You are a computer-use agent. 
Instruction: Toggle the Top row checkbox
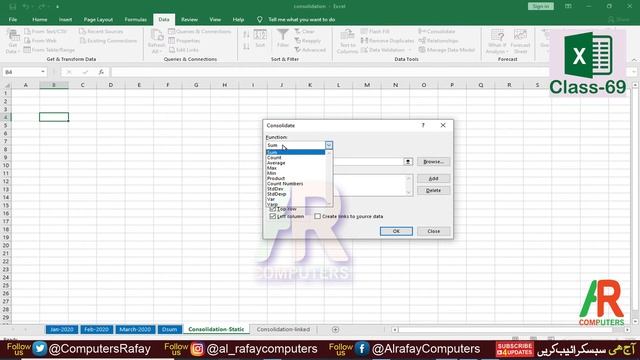[273, 209]
